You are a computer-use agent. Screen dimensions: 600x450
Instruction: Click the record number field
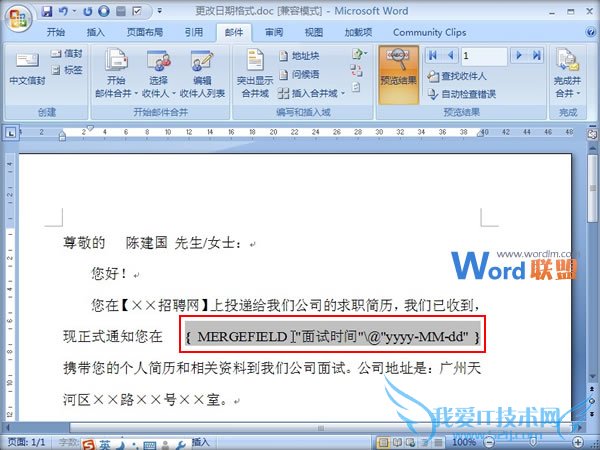tap(484, 56)
